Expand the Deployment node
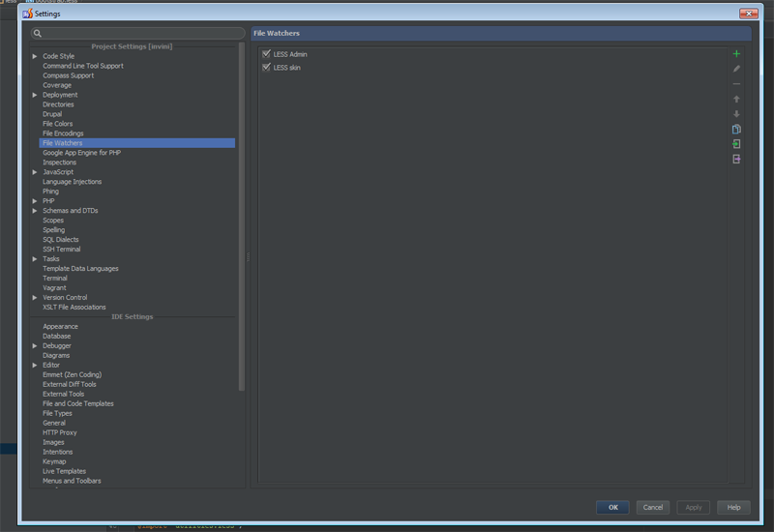The width and height of the screenshot is (774, 532). (x=35, y=95)
